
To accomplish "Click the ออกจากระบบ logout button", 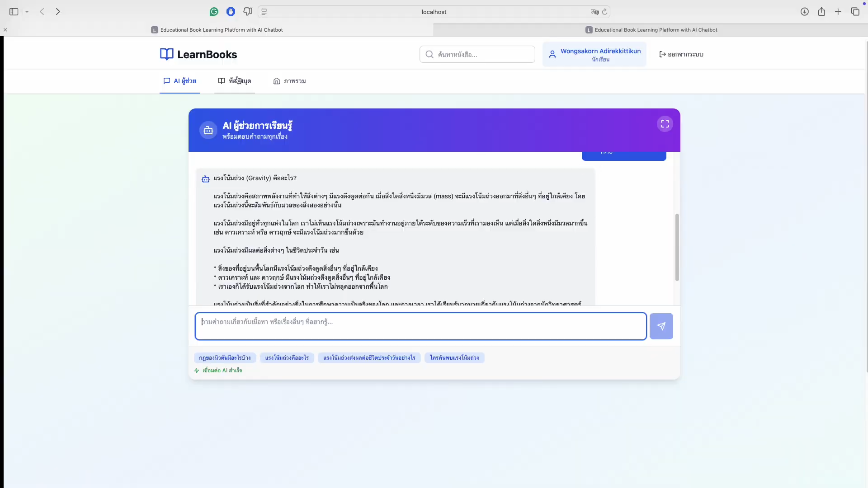I will point(681,54).
